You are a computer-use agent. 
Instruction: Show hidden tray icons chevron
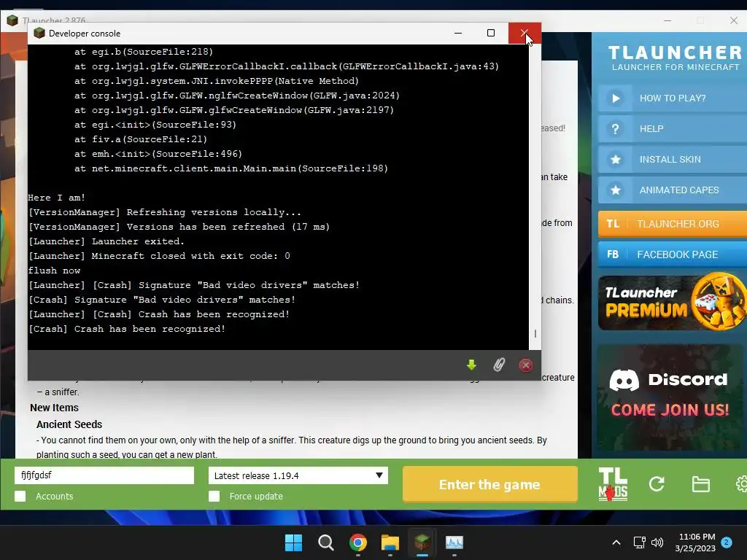(x=616, y=542)
